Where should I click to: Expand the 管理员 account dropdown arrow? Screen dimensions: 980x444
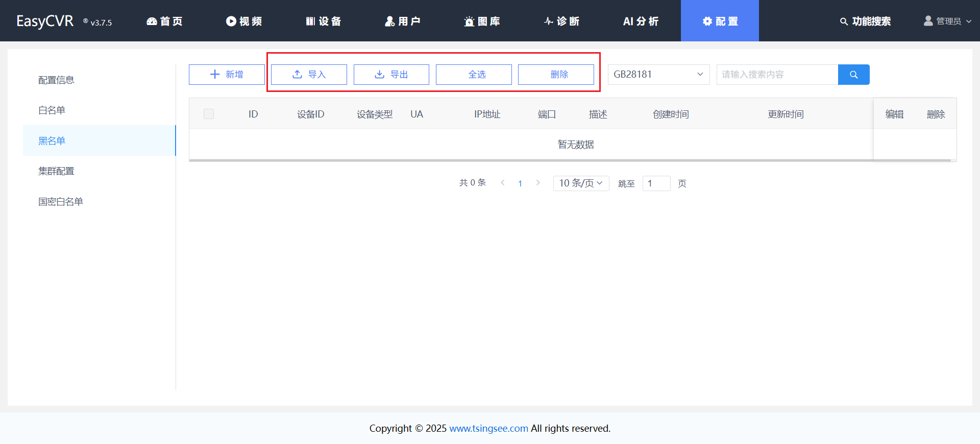click(969, 21)
